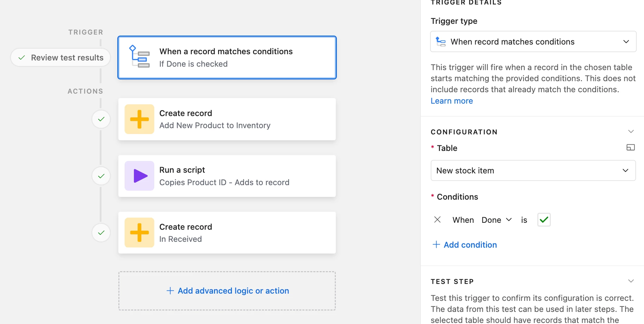Viewport: 644px width, 324px height.
Task: Remove the Done condition with the X icon
Action: coord(437,220)
